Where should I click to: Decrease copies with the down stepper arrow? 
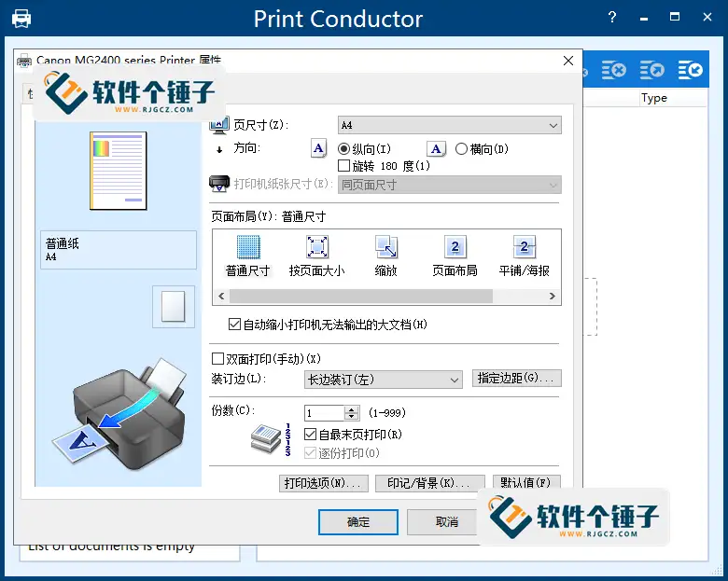[352, 416]
